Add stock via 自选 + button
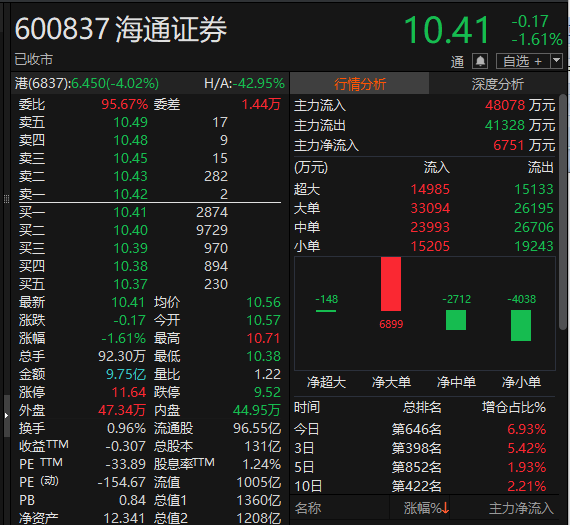This screenshot has height=525, width=570. pyautogui.click(x=523, y=61)
